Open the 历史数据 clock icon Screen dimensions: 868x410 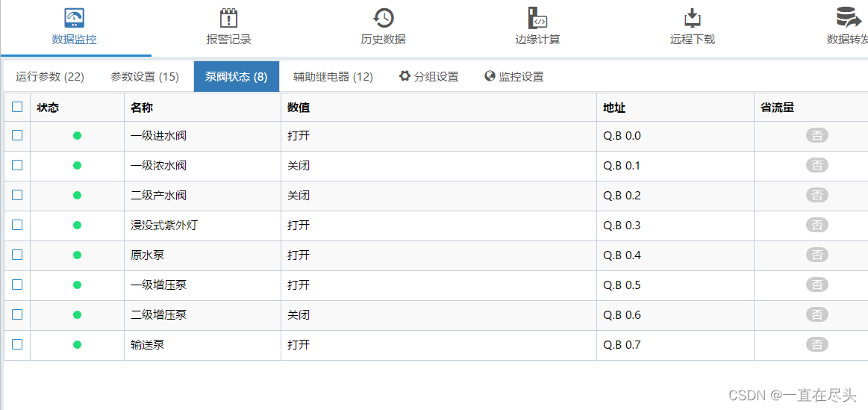click(383, 18)
